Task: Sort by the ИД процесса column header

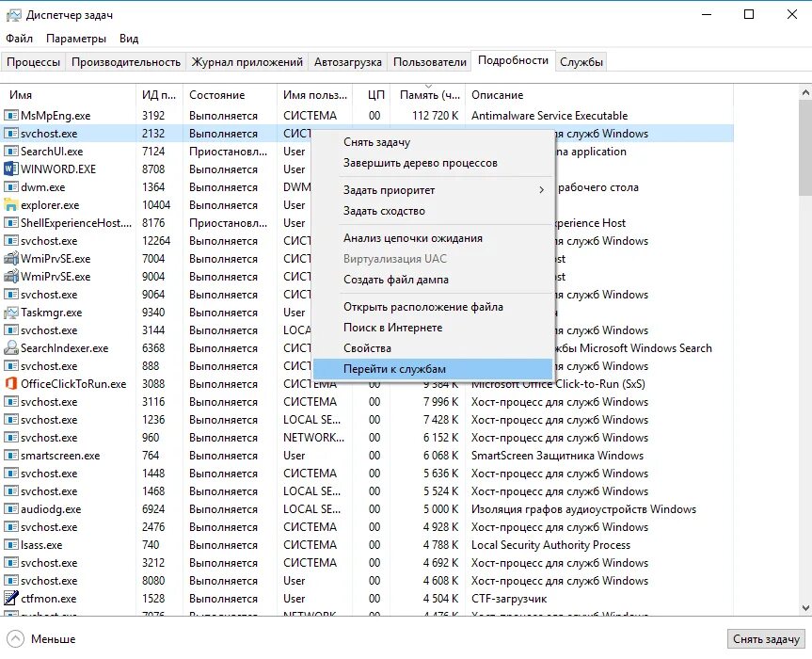Action: 159,95
